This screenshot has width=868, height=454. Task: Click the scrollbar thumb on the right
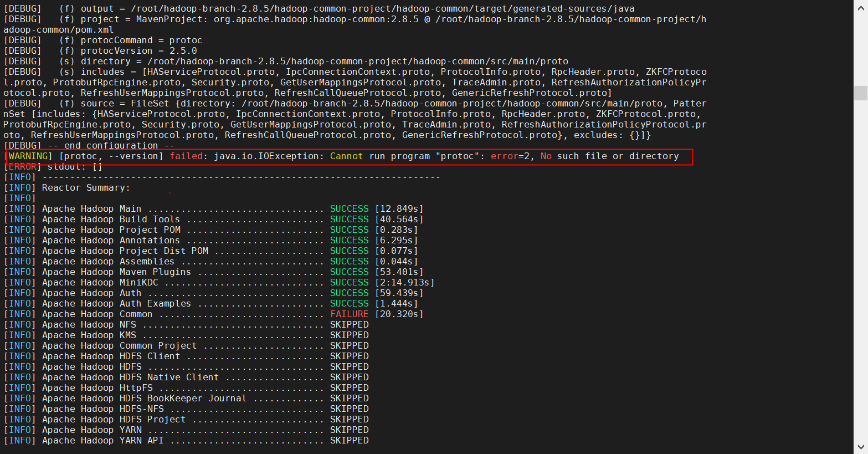pyautogui.click(x=860, y=93)
